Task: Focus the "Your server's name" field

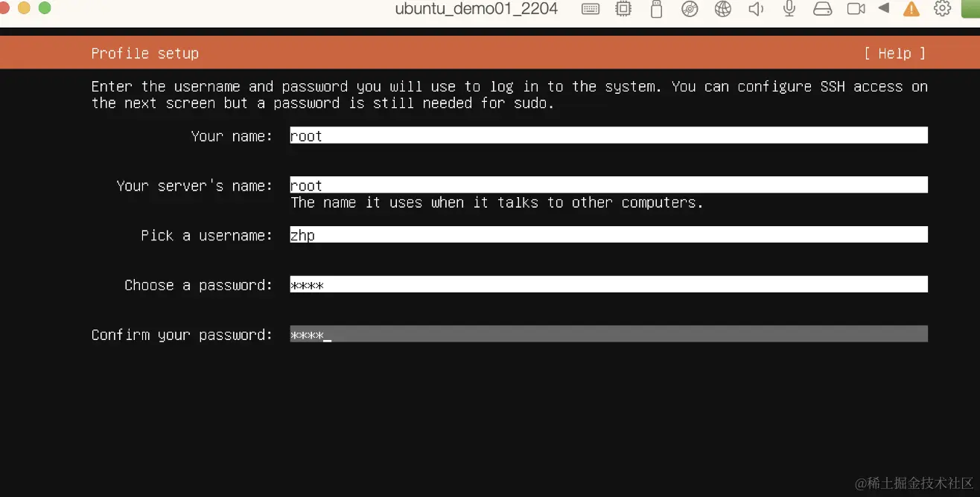Action: [x=609, y=185]
